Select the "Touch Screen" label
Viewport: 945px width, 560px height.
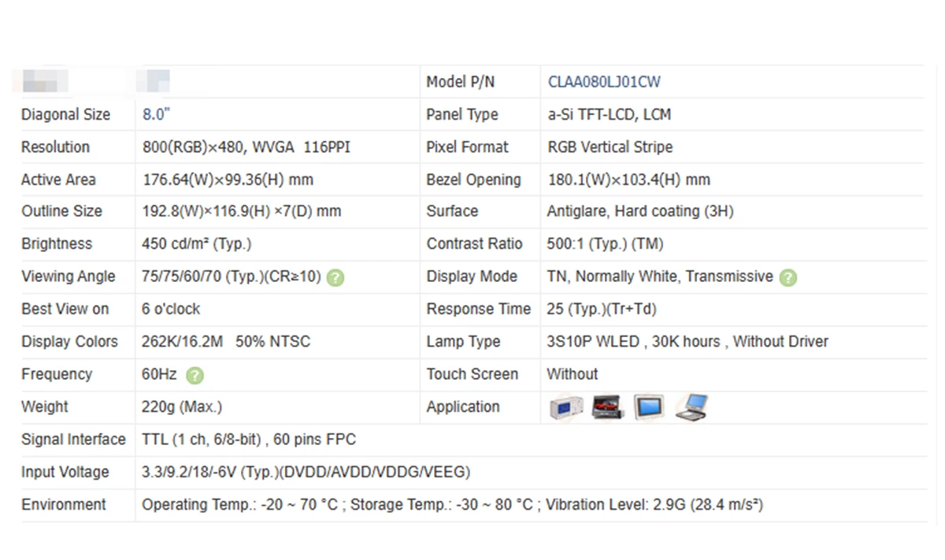coord(472,374)
